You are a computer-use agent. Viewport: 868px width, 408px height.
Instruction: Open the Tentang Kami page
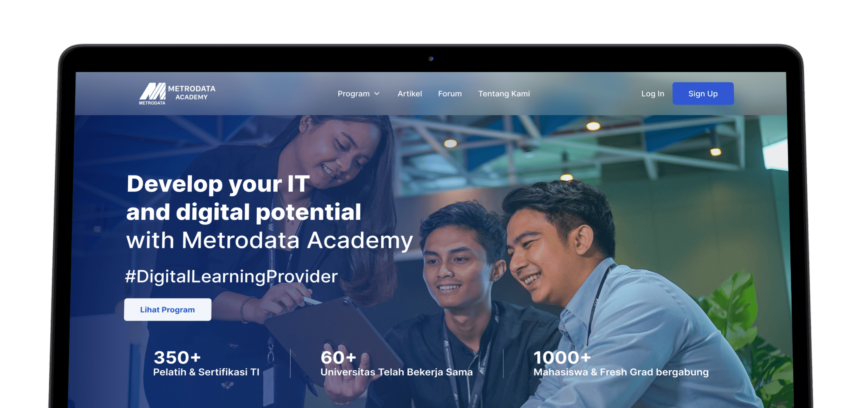point(504,94)
